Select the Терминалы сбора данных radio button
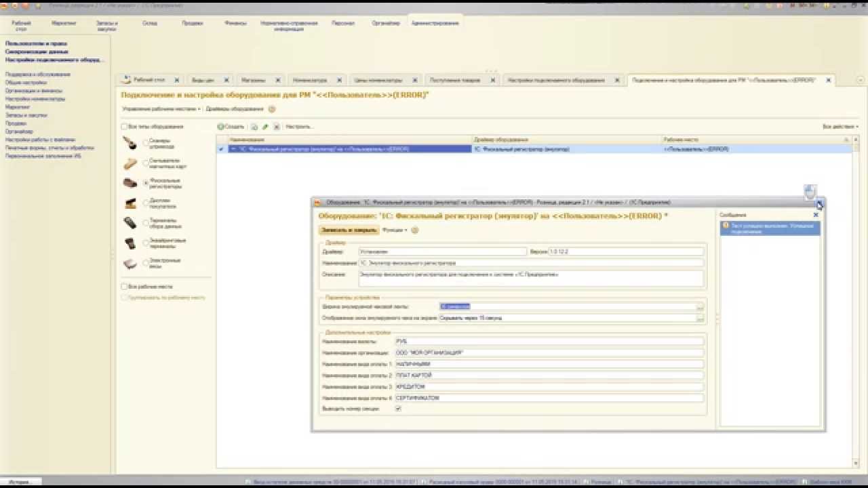 [x=146, y=223]
